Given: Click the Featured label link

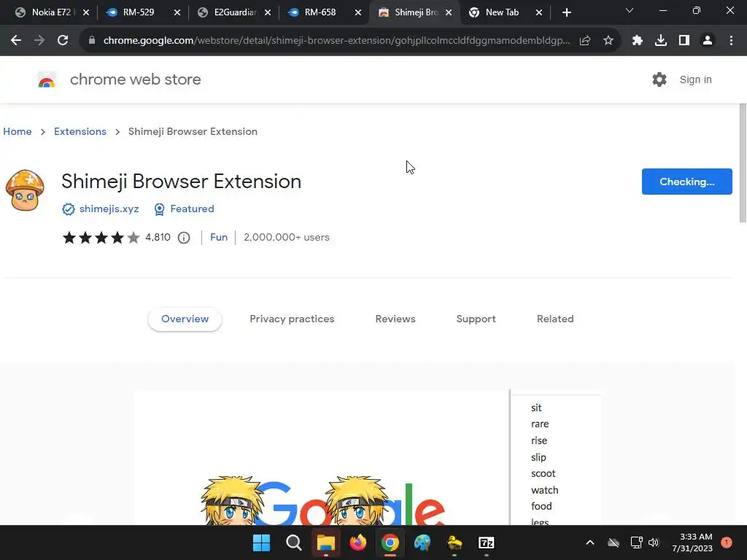Looking at the screenshot, I should tap(192, 209).
